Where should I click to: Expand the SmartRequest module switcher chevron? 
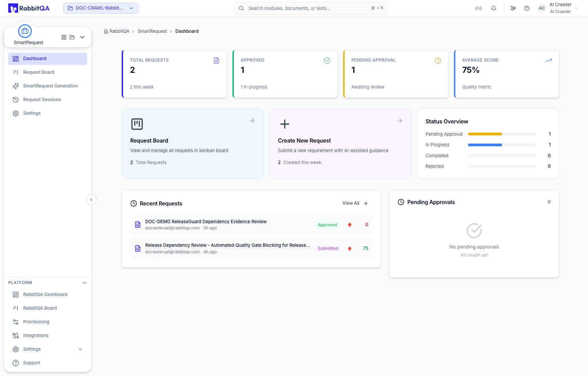(x=82, y=37)
